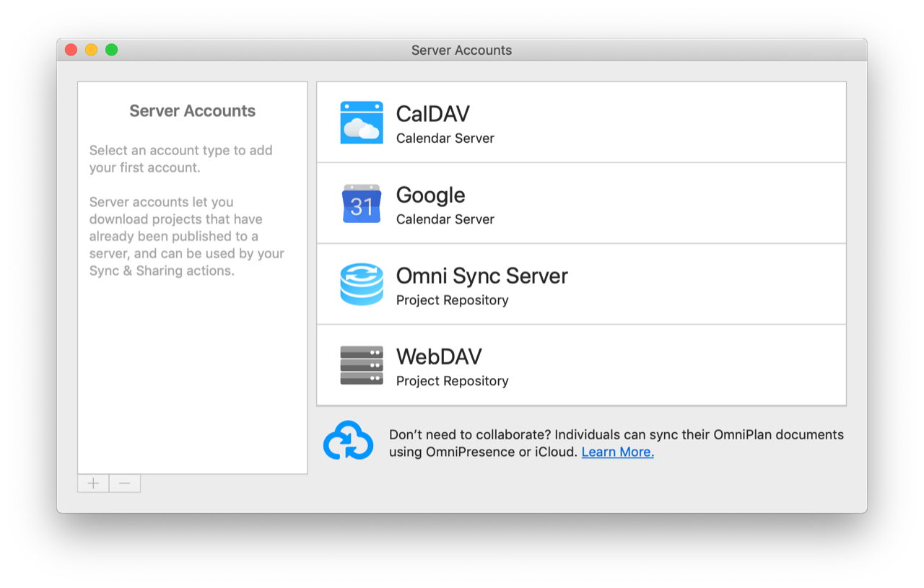
Task: Click Project Repository subtitle under Omni Sync Server
Action: (452, 300)
